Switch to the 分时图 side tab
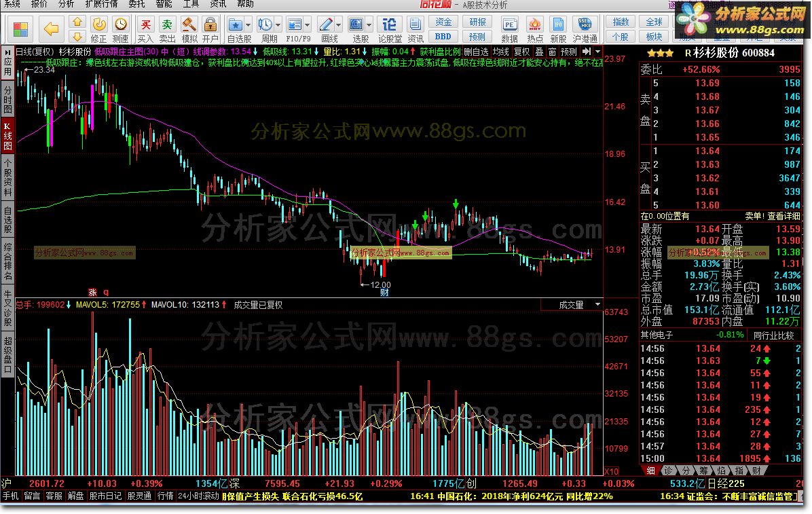Screen dimensions: 812x514 7,100
